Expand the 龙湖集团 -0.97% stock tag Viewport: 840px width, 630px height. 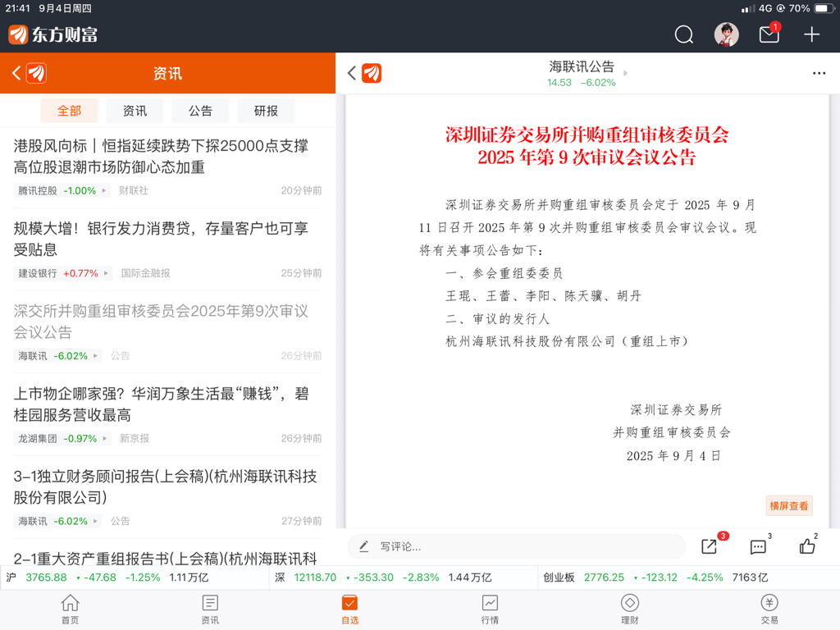[62, 438]
